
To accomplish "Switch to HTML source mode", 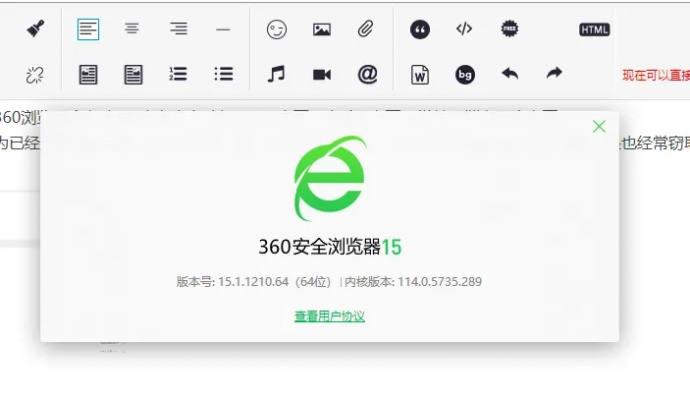I will 594,30.
